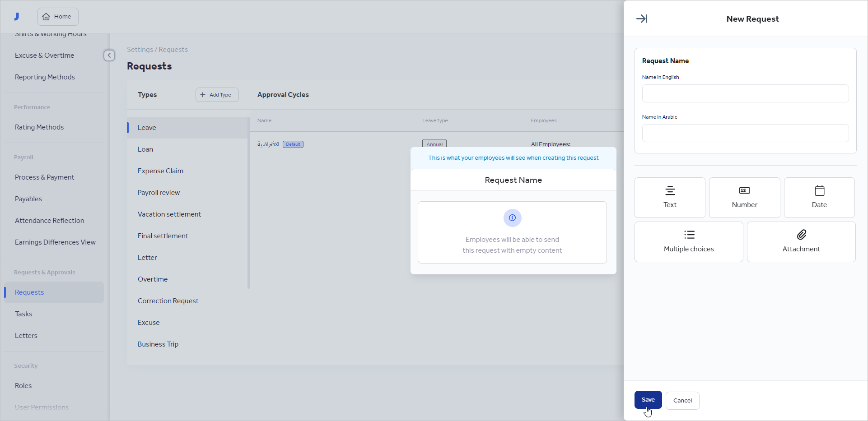
Task: Click the Name in English input field
Action: [x=744, y=93]
